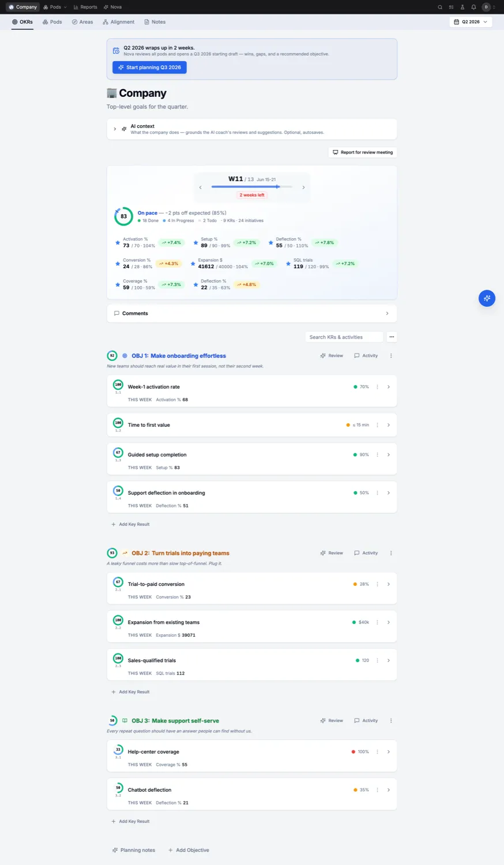Click Report for review meeting button
This screenshot has height=865, width=504.
tap(363, 152)
